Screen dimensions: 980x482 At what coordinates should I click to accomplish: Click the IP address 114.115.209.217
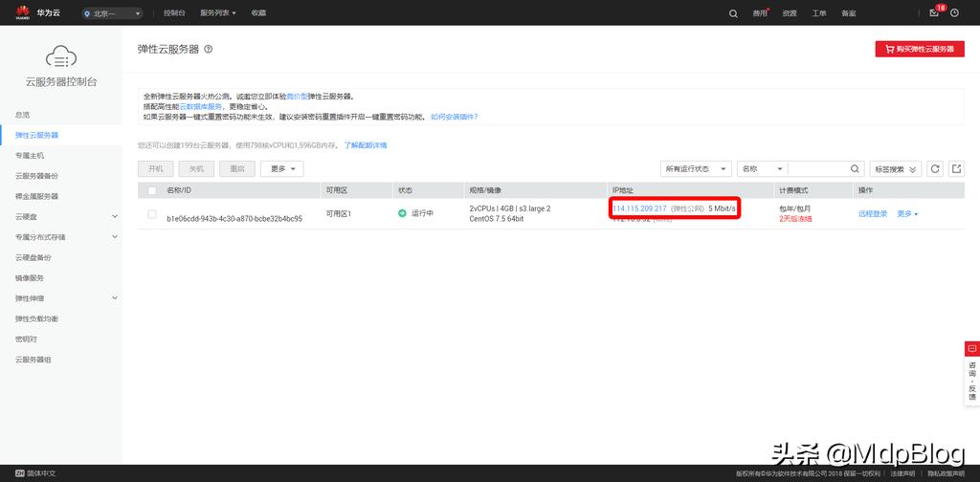640,208
